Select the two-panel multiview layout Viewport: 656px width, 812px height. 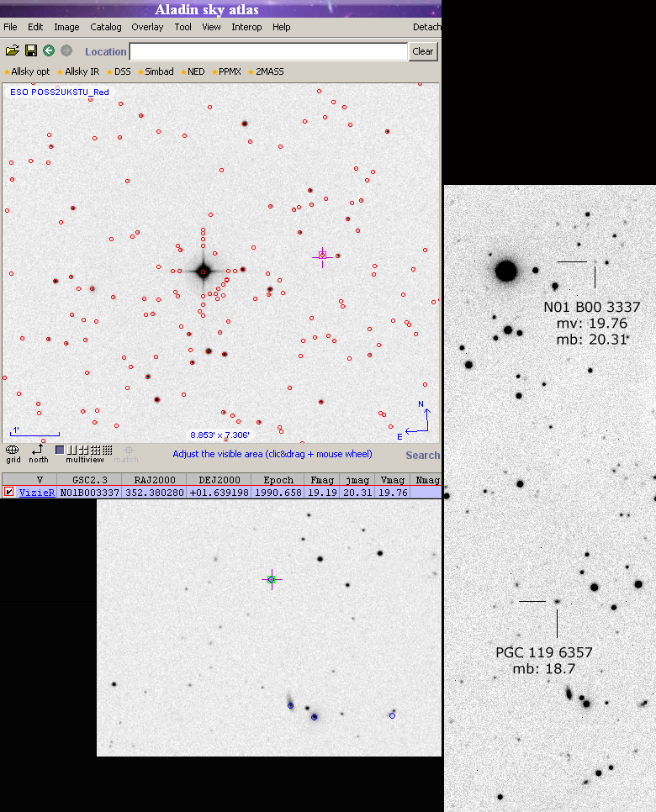71,450
